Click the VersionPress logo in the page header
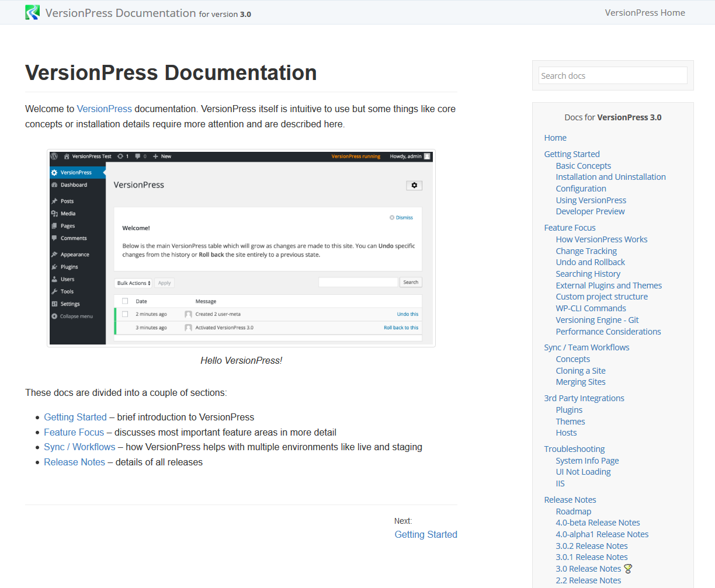 [x=32, y=12]
